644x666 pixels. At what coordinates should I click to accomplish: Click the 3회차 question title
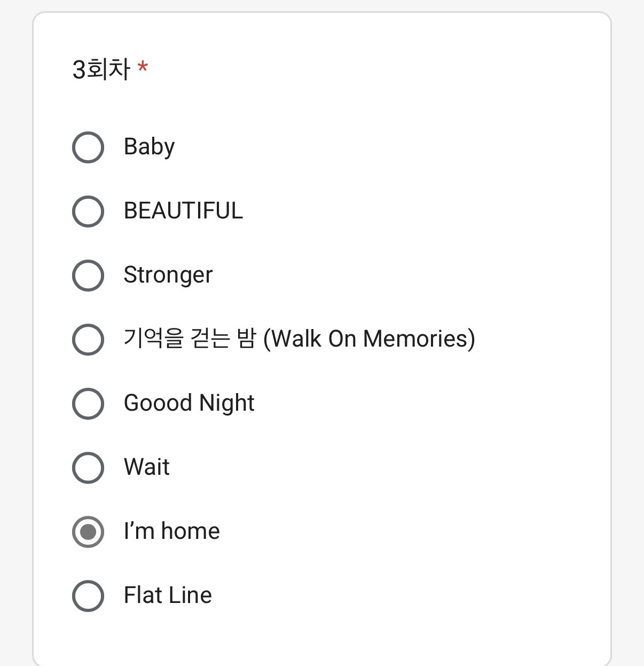[101, 69]
